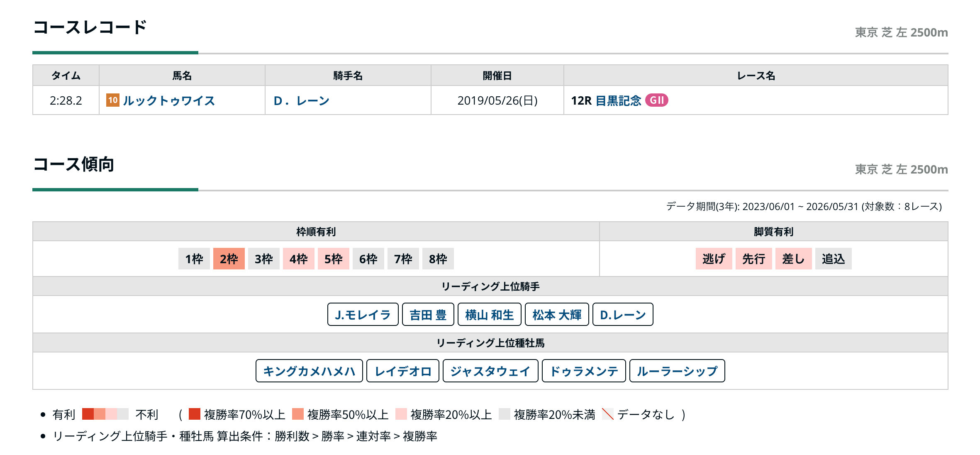
Task: Open the 目黒記念 race link
Action: point(618,100)
